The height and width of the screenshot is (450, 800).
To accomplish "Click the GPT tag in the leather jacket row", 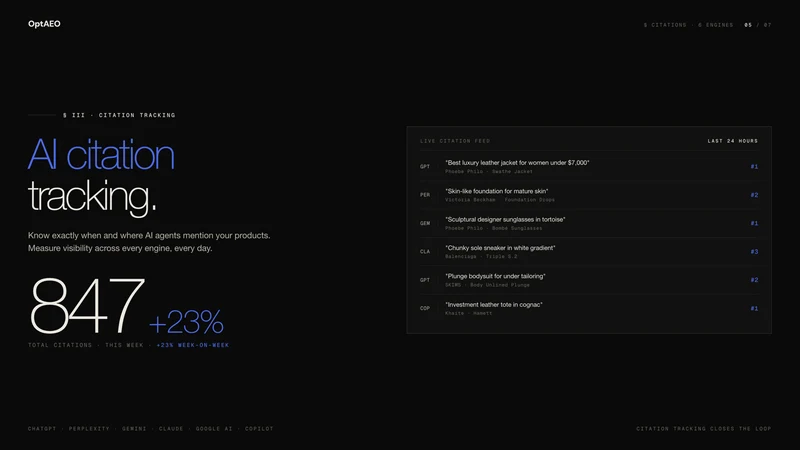I will click(x=425, y=167).
